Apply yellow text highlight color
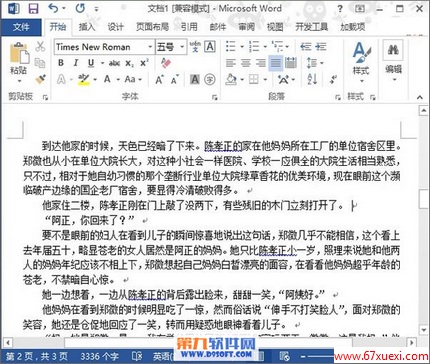The image size is (430, 364). 84,79
